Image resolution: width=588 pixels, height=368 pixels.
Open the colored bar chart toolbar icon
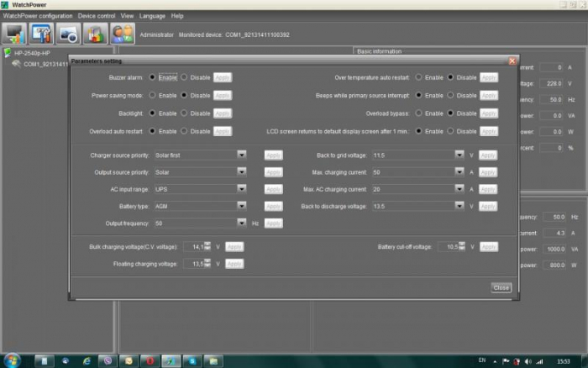pos(95,34)
